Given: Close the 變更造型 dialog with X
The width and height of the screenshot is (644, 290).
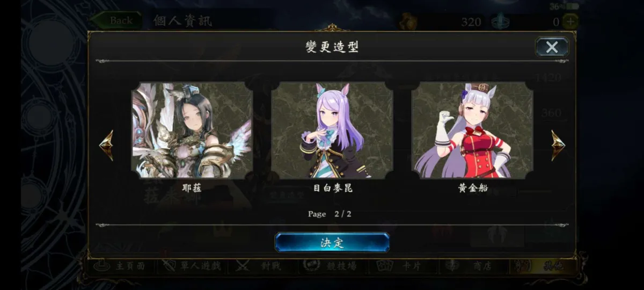Looking at the screenshot, I should click(552, 47).
